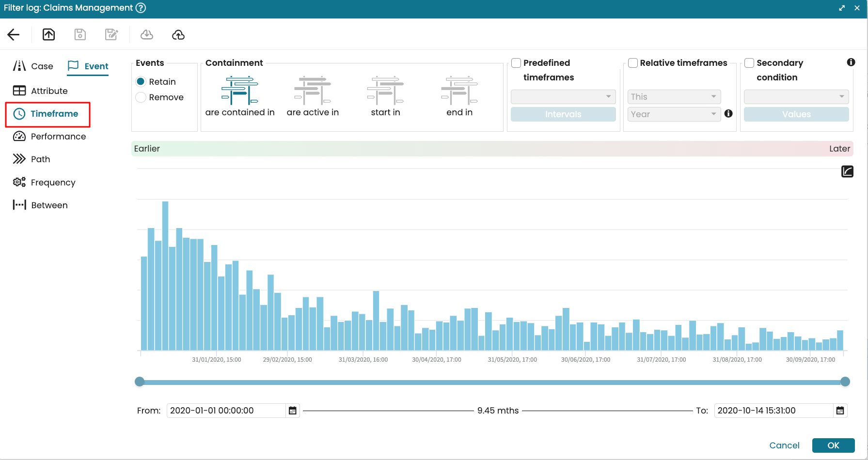Enable the Predefined timeframes checkbox
Screen dimensions: 868x460
coord(516,63)
